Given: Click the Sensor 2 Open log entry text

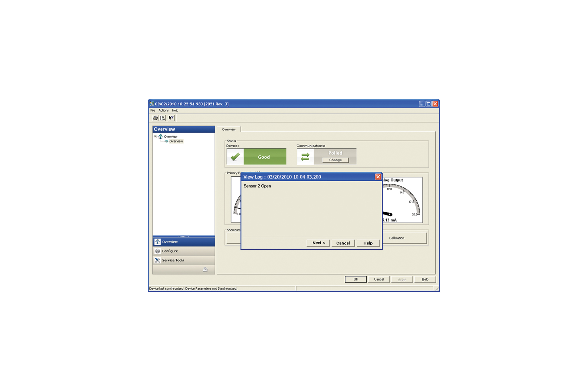Looking at the screenshot, I should coord(257,186).
